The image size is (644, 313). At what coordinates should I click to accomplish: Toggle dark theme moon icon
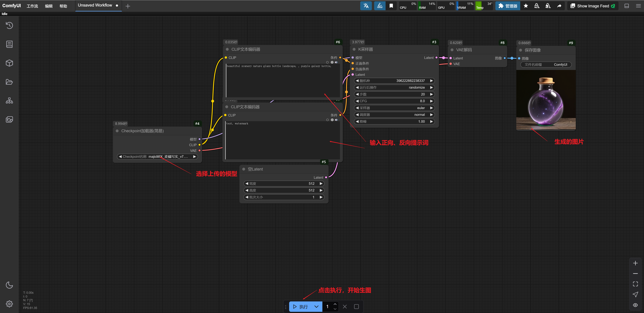pyautogui.click(x=9, y=285)
